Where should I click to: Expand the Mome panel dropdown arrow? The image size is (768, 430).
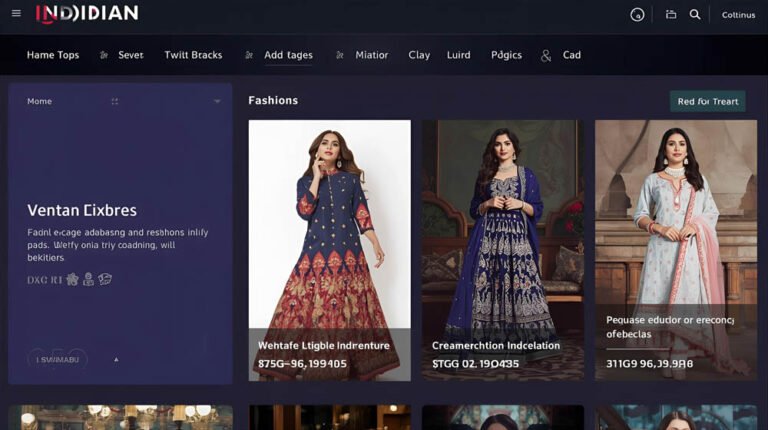pos(217,102)
